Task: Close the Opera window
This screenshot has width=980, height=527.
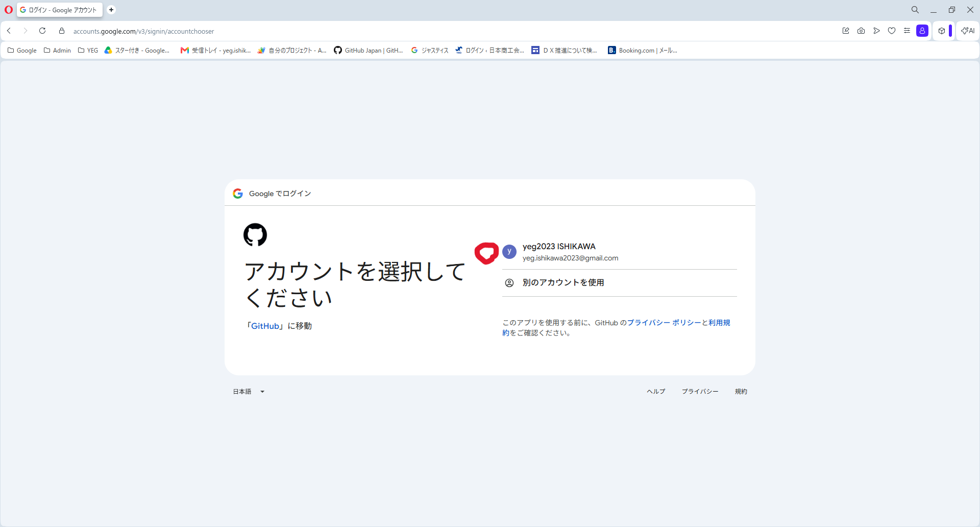Action: tap(970, 10)
